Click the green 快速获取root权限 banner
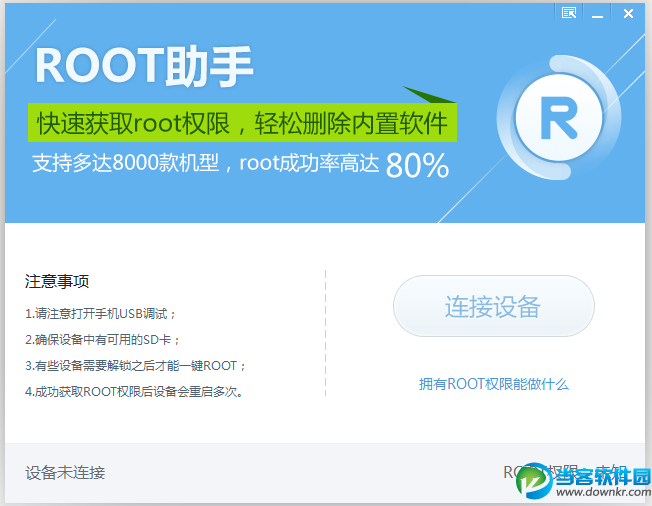The image size is (652, 506). click(242, 123)
